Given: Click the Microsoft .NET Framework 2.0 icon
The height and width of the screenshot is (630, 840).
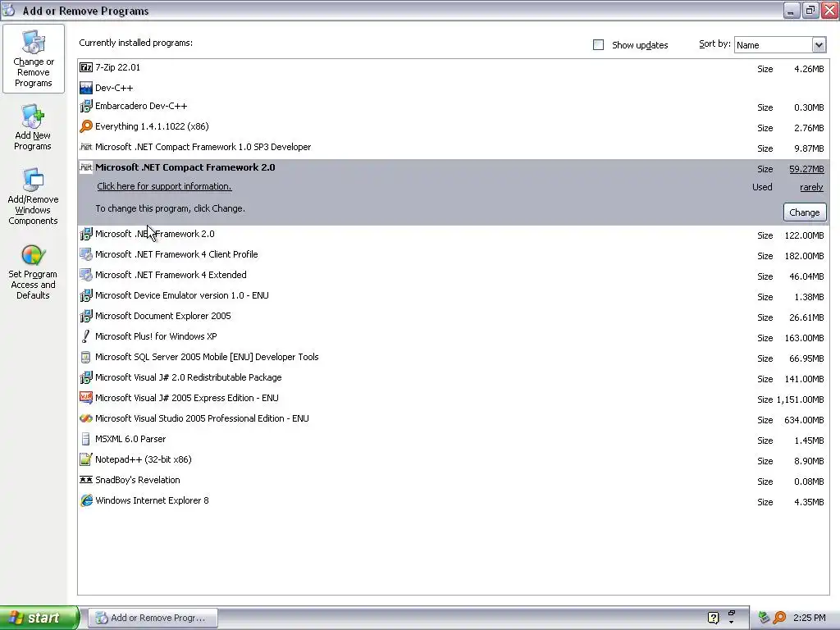Looking at the screenshot, I should (x=85, y=234).
